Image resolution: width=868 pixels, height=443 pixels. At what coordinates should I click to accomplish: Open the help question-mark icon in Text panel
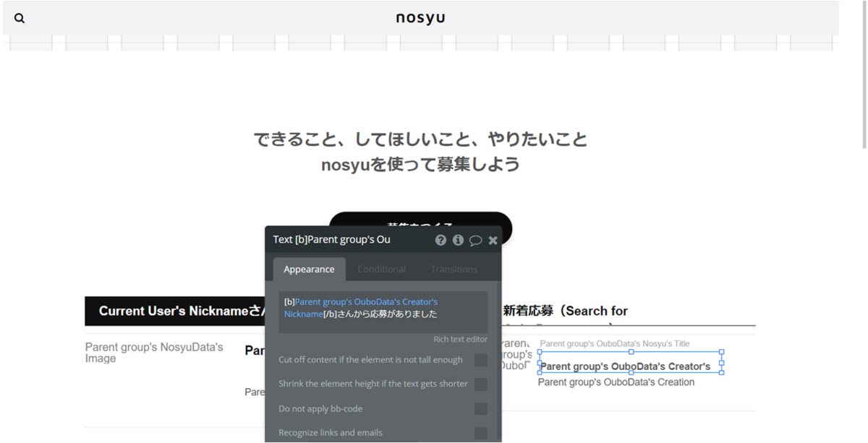point(441,240)
